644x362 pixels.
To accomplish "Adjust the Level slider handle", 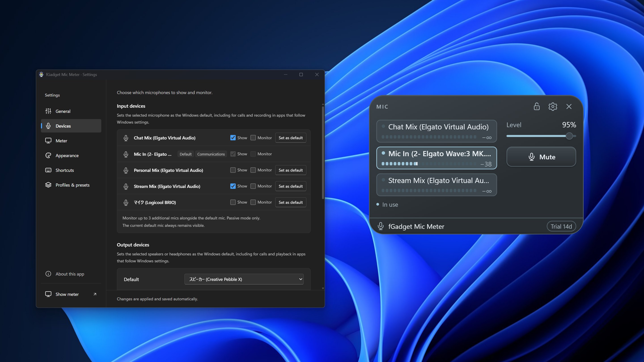I will pos(569,136).
